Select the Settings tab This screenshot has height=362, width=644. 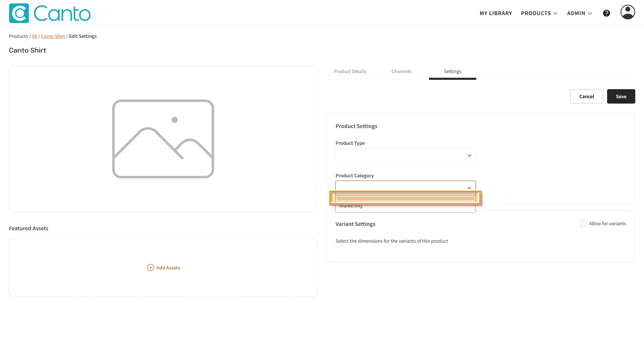(452, 71)
